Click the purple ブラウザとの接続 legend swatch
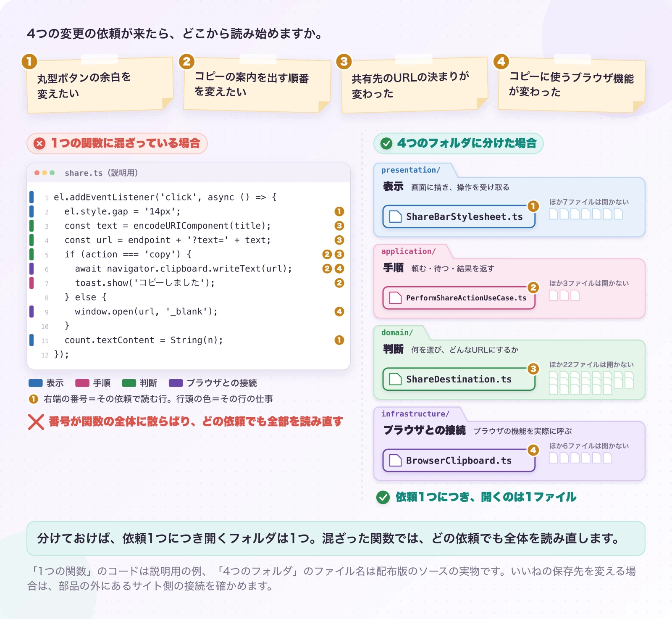 coord(176,383)
